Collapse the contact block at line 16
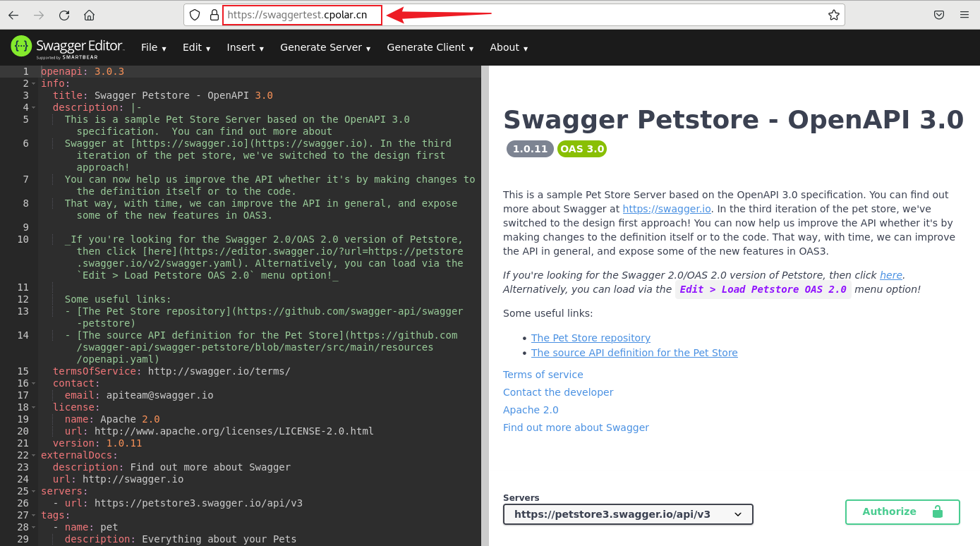Viewport: 980px width, 546px height. [x=33, y=383]
